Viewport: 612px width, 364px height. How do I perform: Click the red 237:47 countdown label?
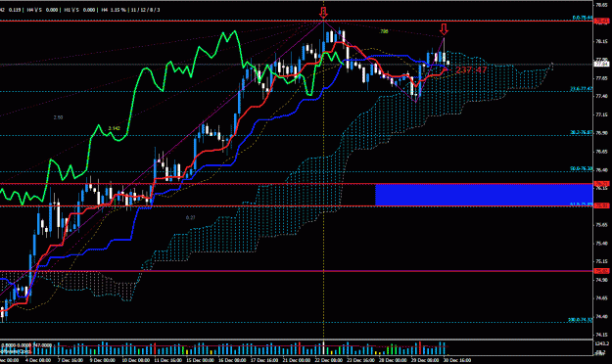pos(471,70)
